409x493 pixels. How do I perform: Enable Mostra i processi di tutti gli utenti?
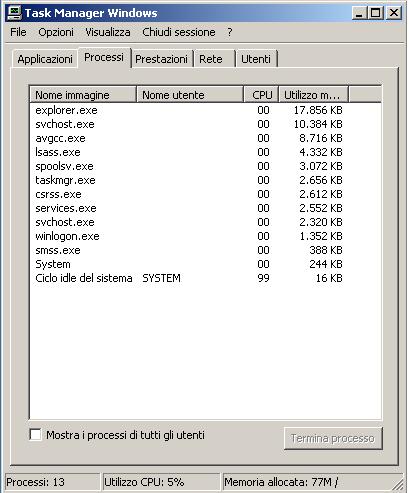point(35,435)
